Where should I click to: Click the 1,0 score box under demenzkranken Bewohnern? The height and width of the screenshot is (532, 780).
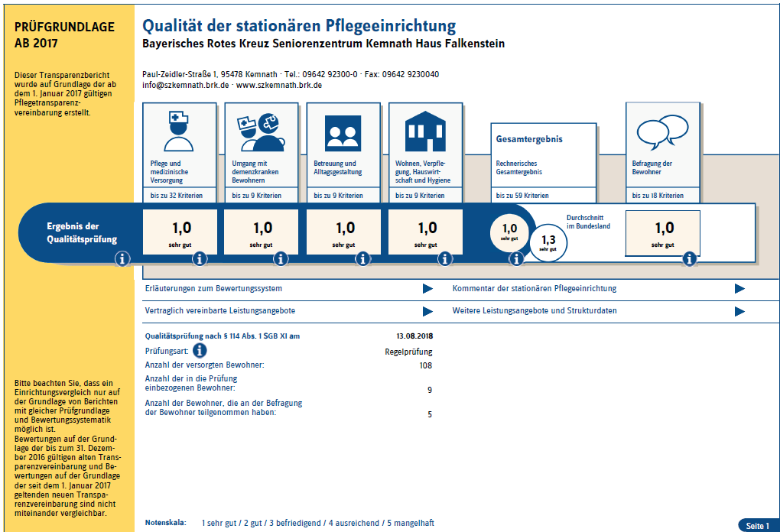pyautogui.click(x=262, y=232)
